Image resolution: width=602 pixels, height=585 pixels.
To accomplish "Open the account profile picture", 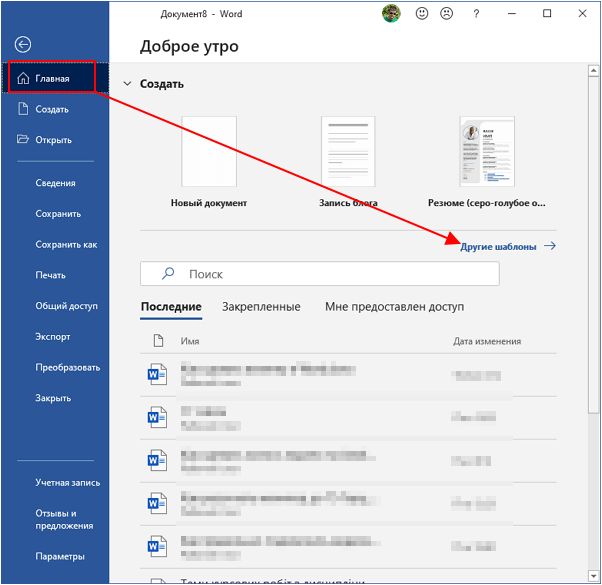I will [391, 13].
